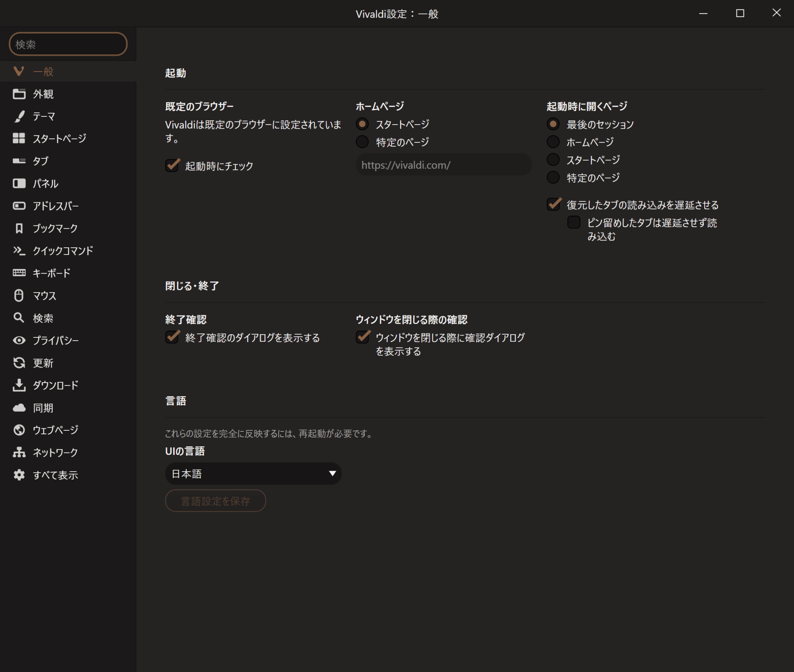794x672 pixels.
Task: Select 特定のページ radio under 起動時に開くページ
Action: pos(553,177)
